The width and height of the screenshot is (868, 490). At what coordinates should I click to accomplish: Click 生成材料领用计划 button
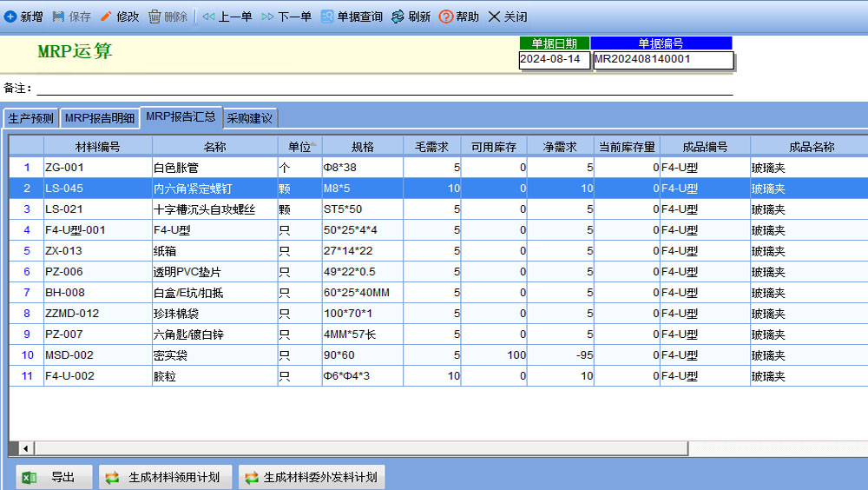[x=166, y=477]
